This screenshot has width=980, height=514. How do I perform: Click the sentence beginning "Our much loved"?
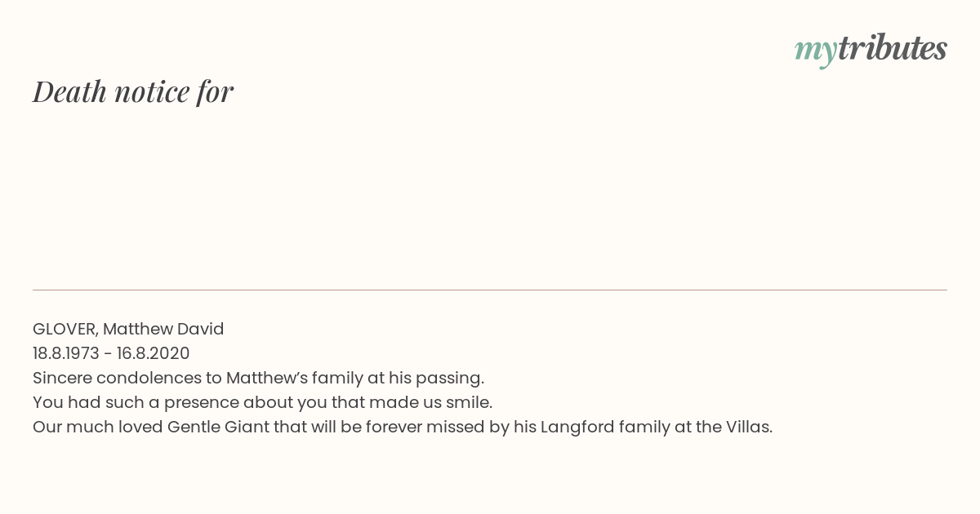pos(403,428)
